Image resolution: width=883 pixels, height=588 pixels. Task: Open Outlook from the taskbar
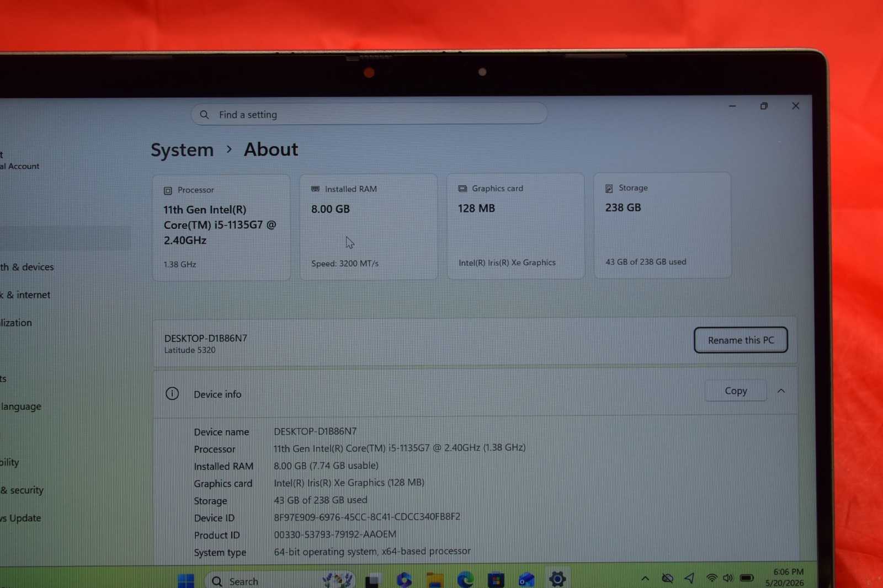point(526,580)
